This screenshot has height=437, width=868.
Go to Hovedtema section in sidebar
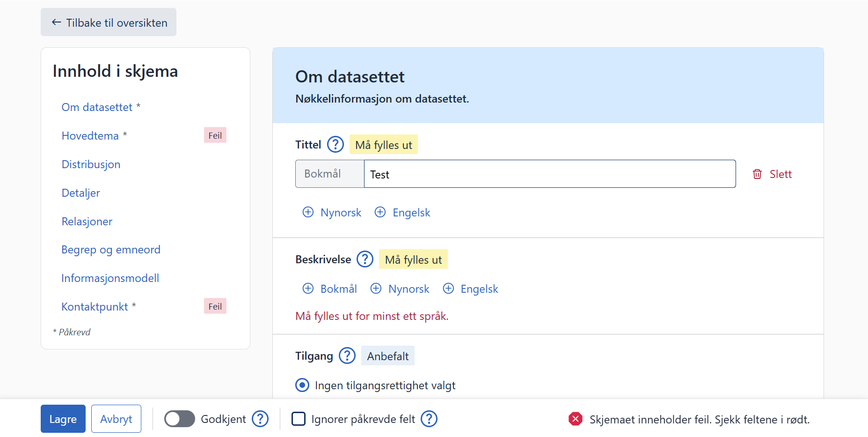(x=90, y=136)
